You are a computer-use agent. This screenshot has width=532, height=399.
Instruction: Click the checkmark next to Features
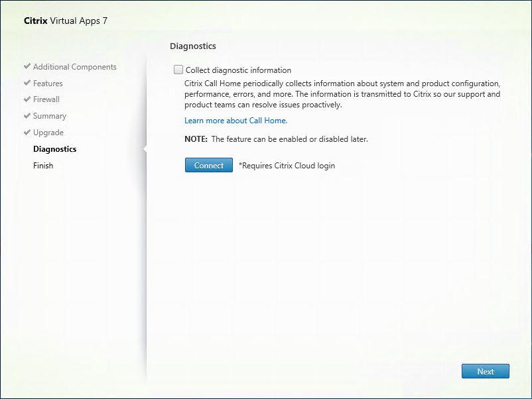[x=27, y=83]
